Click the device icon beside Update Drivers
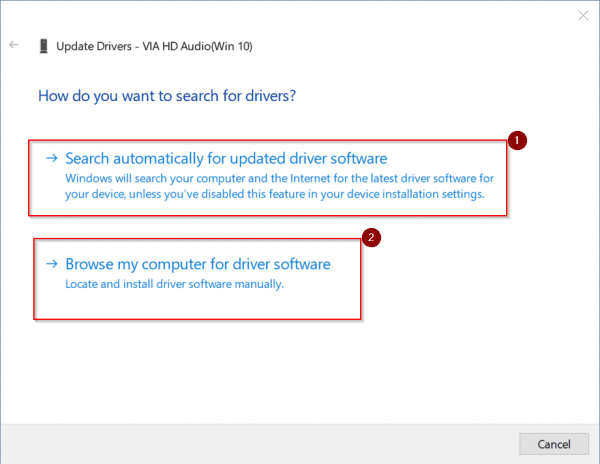Screen dimensions: 600x464 click(42, 46)
